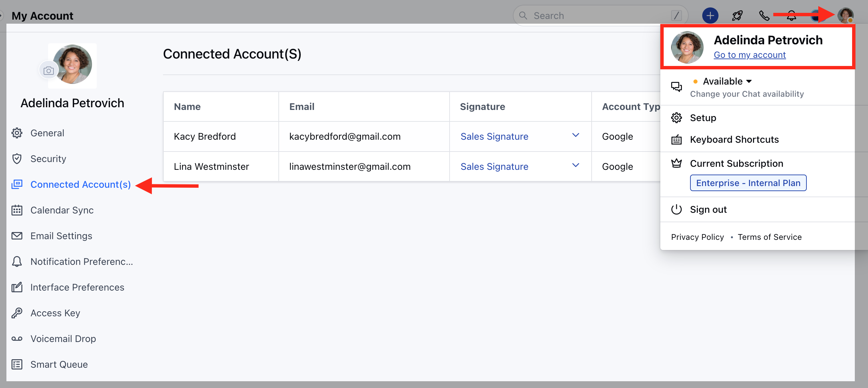Viewport: 868px width, 388px height.
Task: Click the Sign out power icon
Action: [676, 209]
